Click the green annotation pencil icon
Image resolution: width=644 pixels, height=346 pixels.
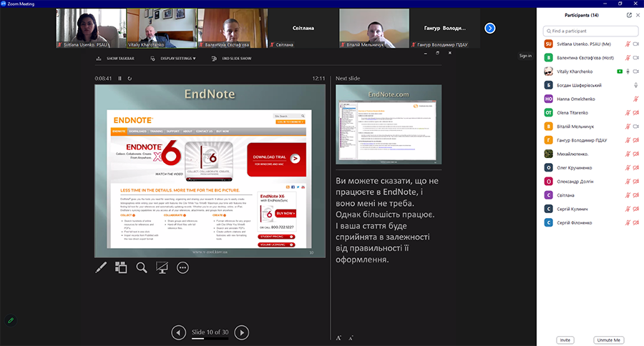point(11,320)
